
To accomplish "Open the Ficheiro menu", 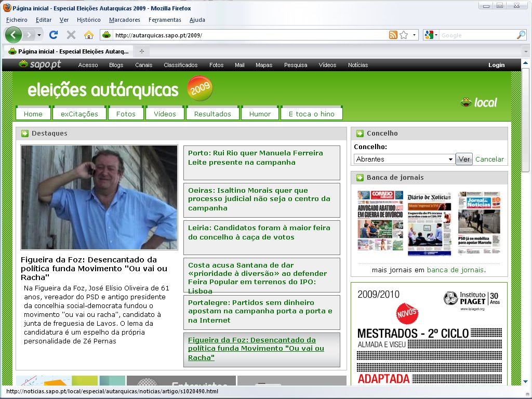I will 17,20.
